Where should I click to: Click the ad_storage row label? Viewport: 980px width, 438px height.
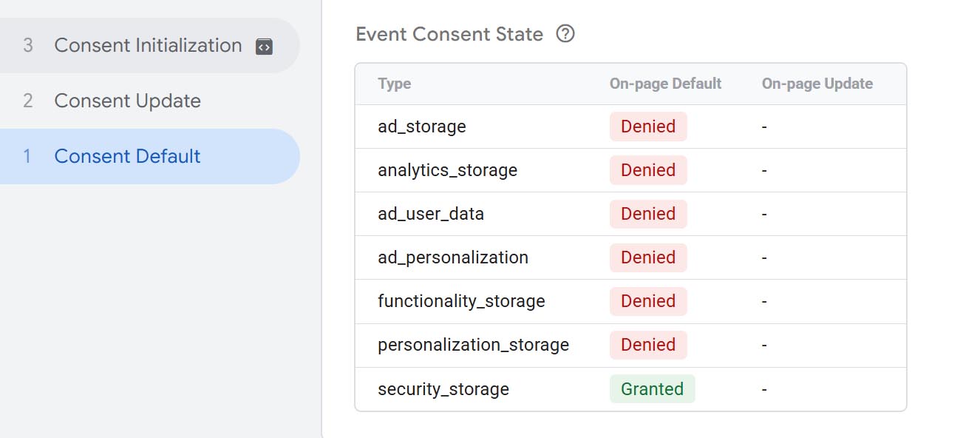click(422, 127)
